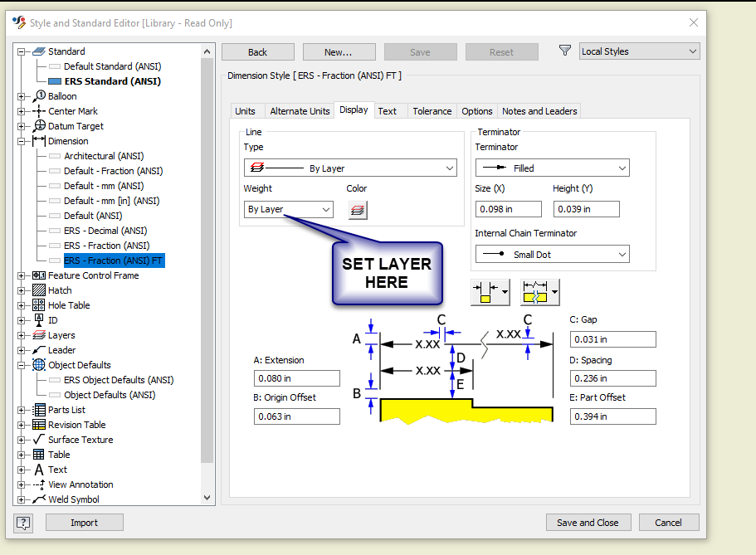
Task: Click the D: Spacing value field
Action: pyautogui.click(x=612, y=378)
